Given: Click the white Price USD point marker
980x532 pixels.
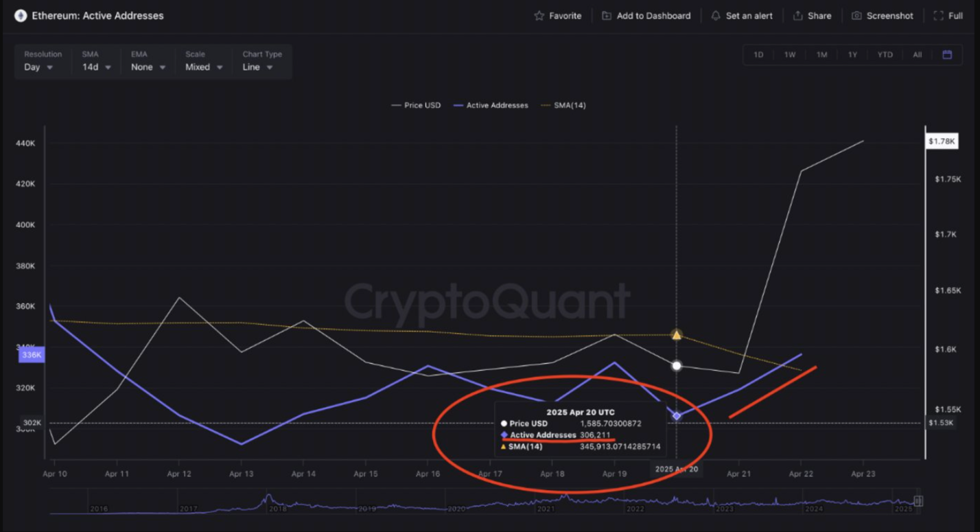Looking at the screenshot, I should (676, 366).
